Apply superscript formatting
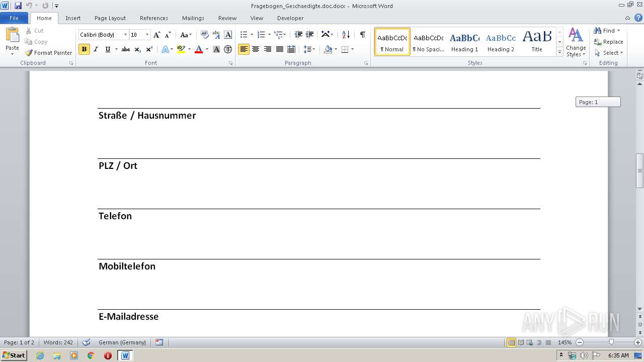644x362 pixels. pos(149,49)
